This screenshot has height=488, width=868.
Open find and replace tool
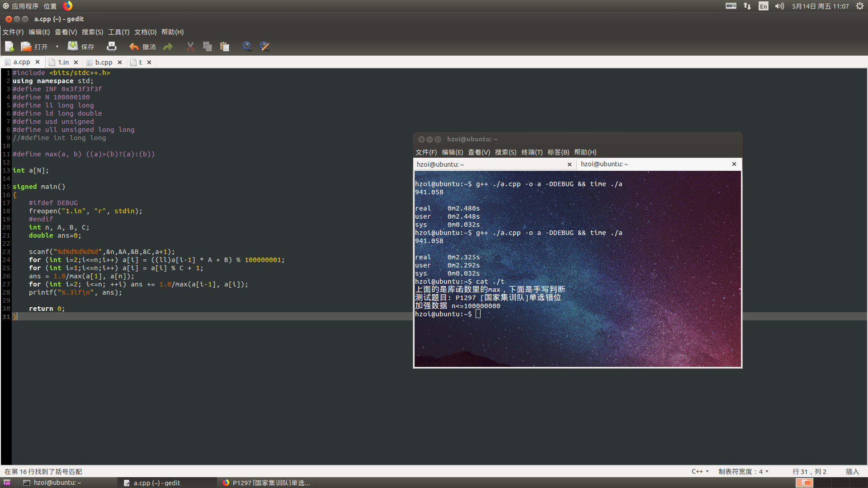click(x=264, y=47)
